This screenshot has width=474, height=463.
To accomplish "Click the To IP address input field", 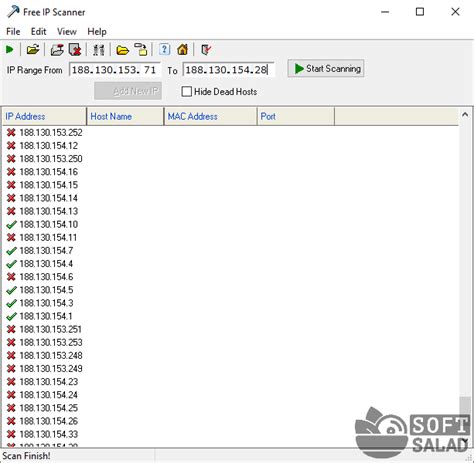I will click(228, 70).
